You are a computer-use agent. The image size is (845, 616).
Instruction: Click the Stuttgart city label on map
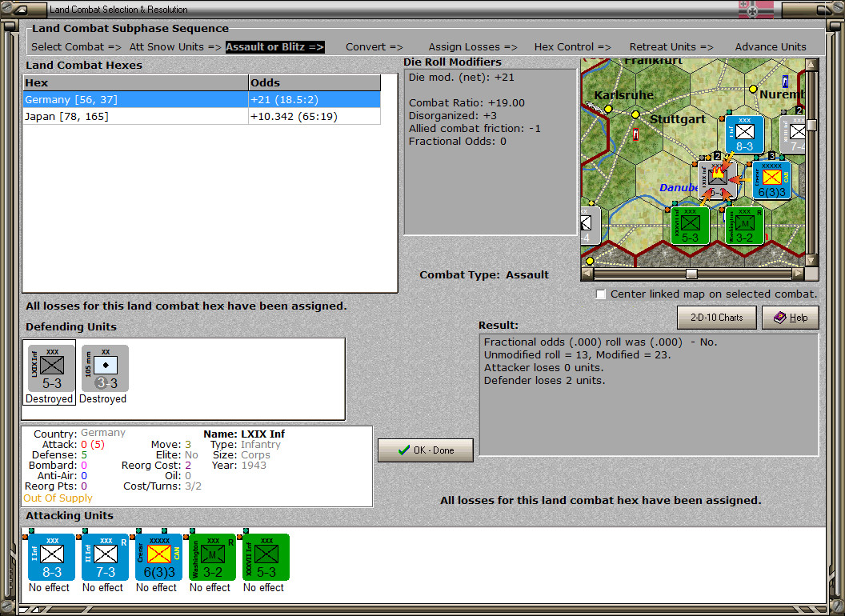[x=678, y=119]
